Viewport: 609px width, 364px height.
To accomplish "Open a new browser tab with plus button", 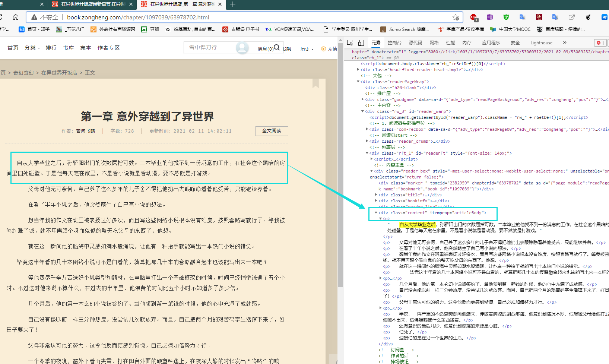I will pyautogui.click(x=233, y=4).
